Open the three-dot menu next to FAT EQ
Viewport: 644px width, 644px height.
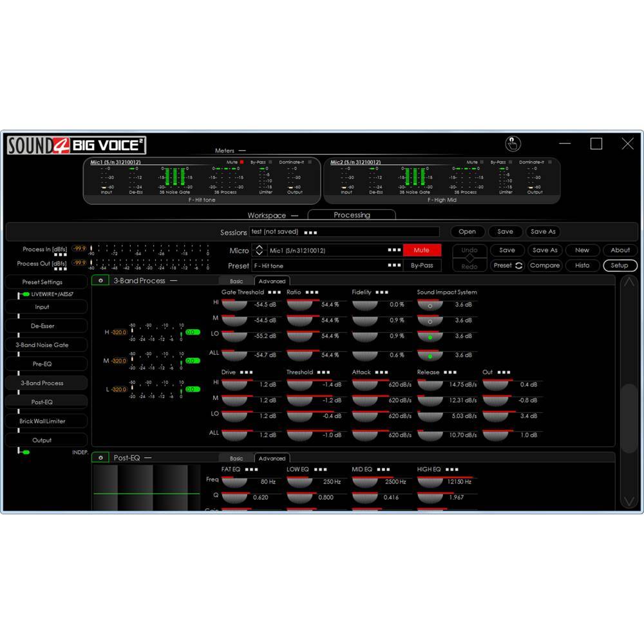[251, 469]
